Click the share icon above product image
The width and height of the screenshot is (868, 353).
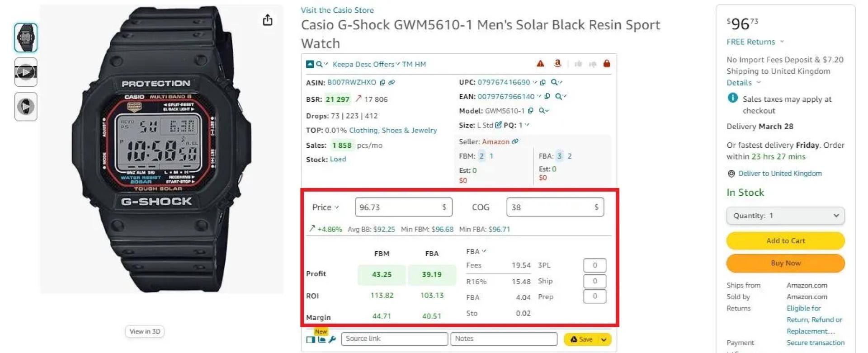(x=268, y=20)
